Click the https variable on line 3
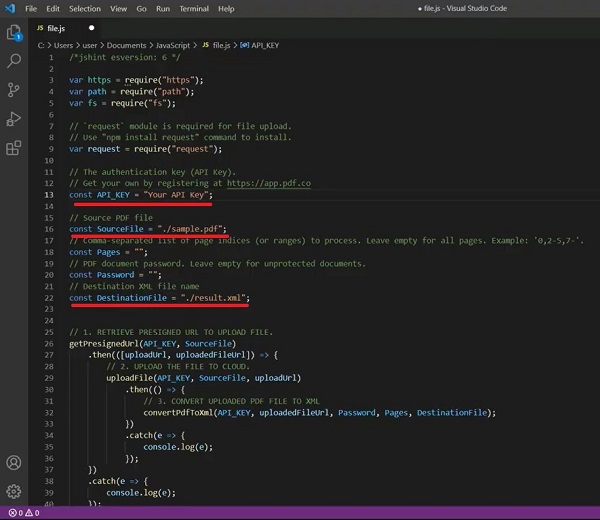Image resolution: width=600 pixels, height=520 pixels. (x=99, y=80)
